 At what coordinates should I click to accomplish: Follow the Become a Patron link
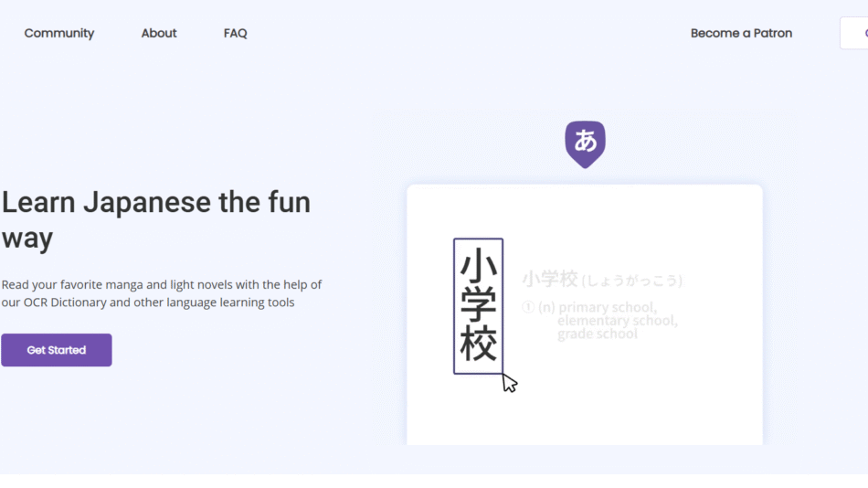pos(741,33)
